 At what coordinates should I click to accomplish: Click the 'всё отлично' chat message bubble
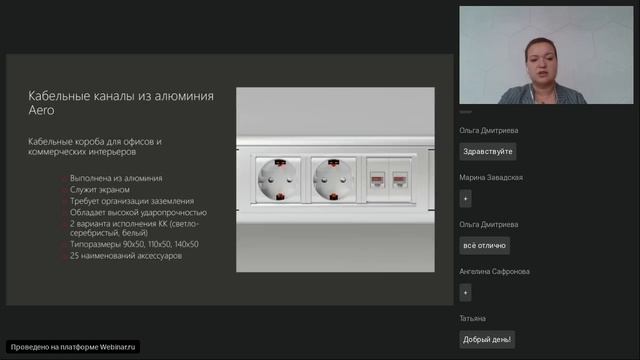(x=484, y=246)
